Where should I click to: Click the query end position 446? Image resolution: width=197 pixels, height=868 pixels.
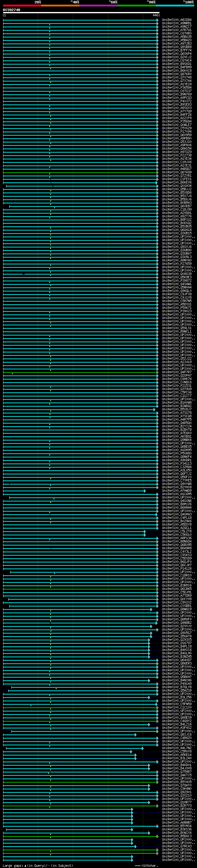(x=155, y=15)
